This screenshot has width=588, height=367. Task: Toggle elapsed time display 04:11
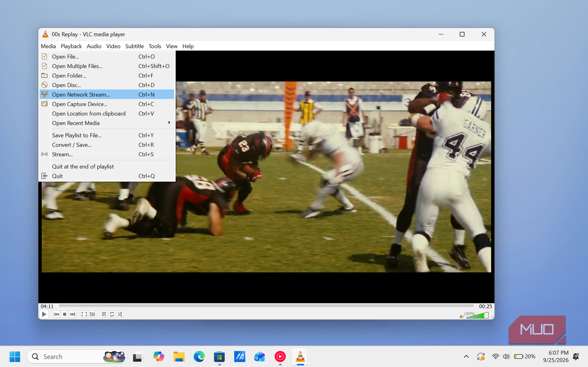coord(47,306)
